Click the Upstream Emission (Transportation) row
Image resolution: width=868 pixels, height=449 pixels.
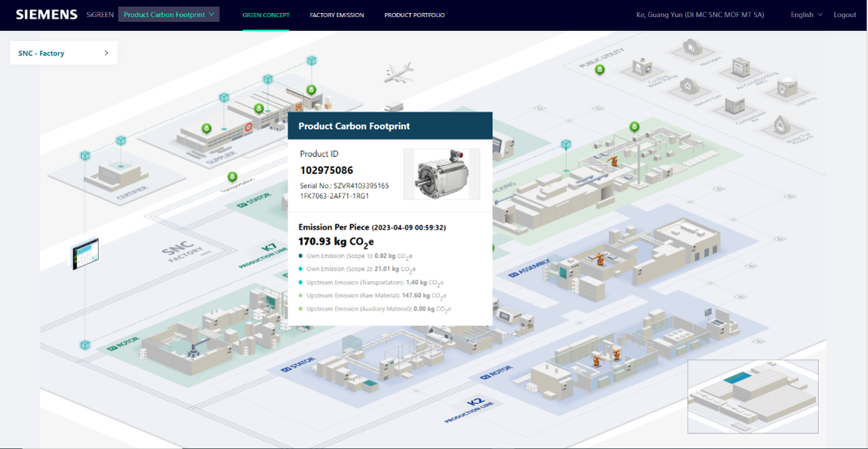click(372, 282)
